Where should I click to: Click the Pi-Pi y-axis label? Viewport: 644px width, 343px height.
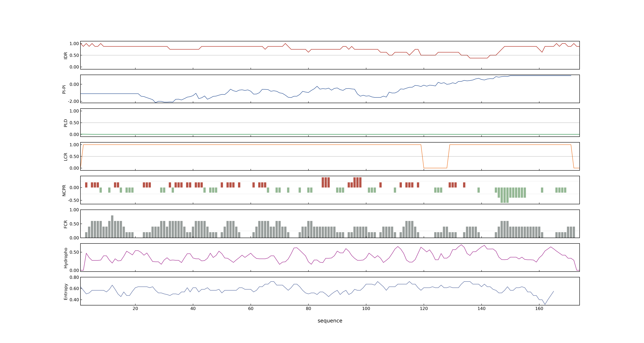[64, 89]
